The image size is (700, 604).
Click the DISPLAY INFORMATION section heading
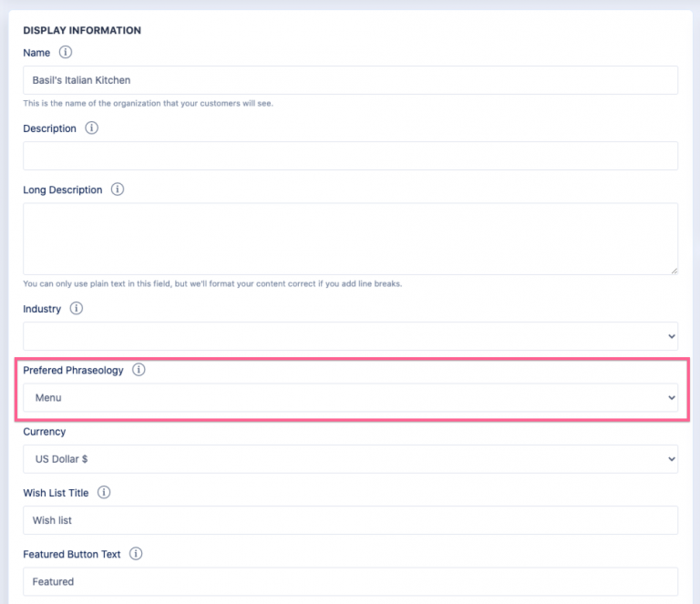[82, 30]
